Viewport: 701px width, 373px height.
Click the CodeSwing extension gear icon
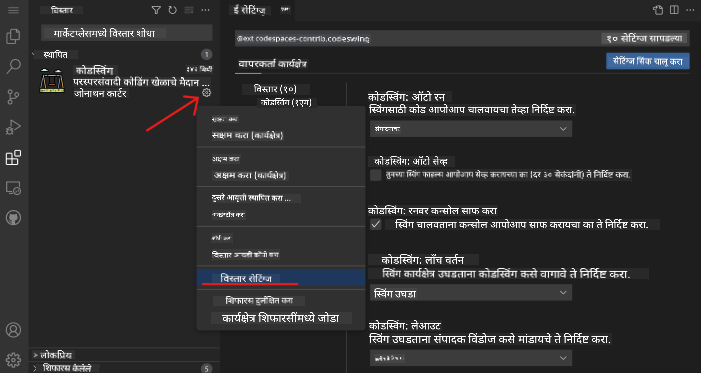click(x=206, y=93)
